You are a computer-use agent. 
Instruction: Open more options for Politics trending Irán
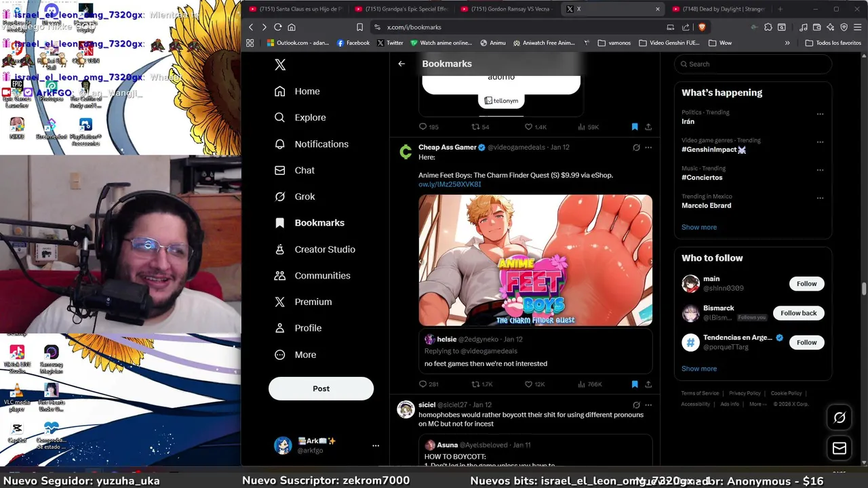pos(820,114)
